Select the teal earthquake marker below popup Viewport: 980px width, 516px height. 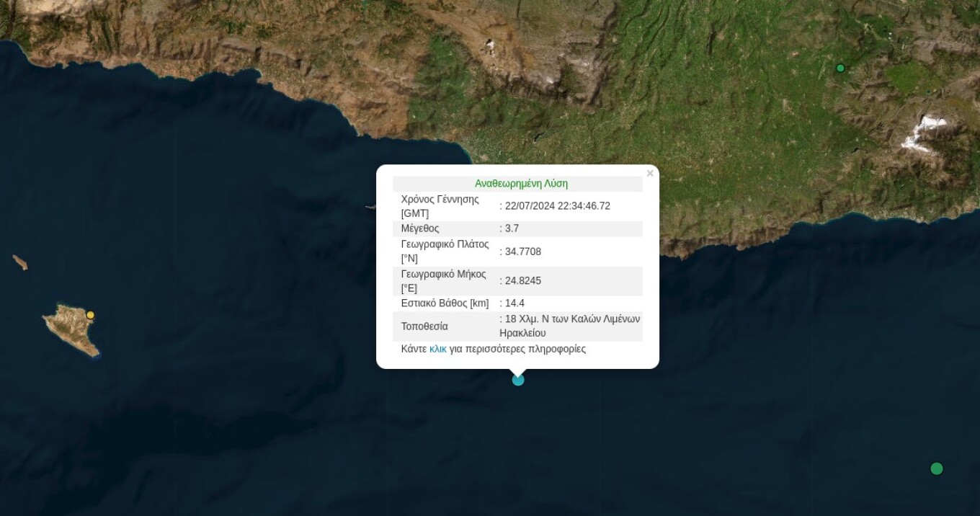click(x=518, y=380)
